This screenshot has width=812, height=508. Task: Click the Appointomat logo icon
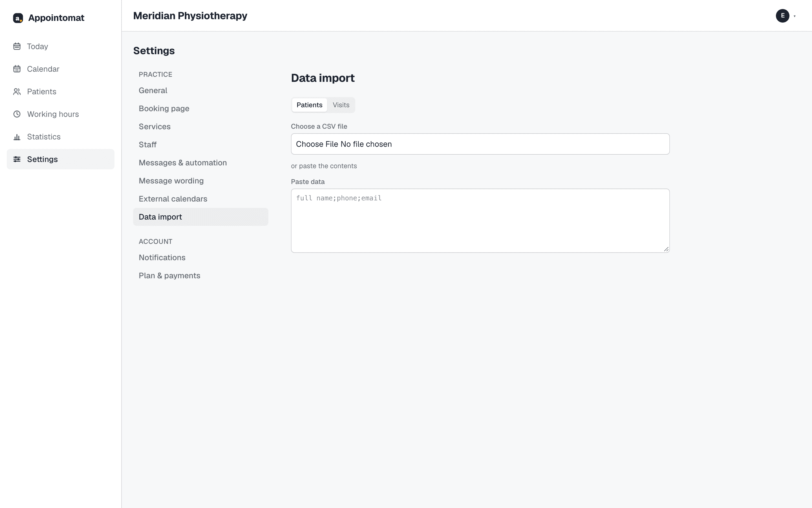click(18, 18)
